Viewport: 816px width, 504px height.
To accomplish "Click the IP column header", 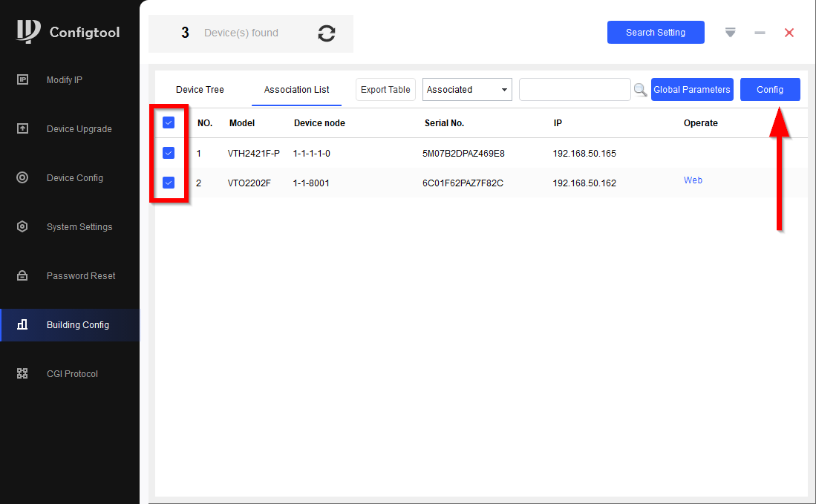I will (x=558, y=122).
